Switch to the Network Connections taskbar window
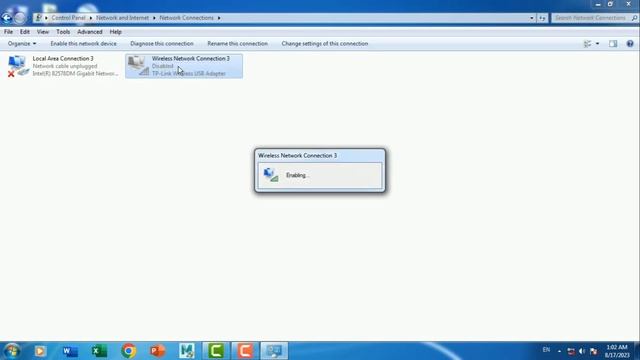Viewport: 640px width, 360px height. point(274,351)
